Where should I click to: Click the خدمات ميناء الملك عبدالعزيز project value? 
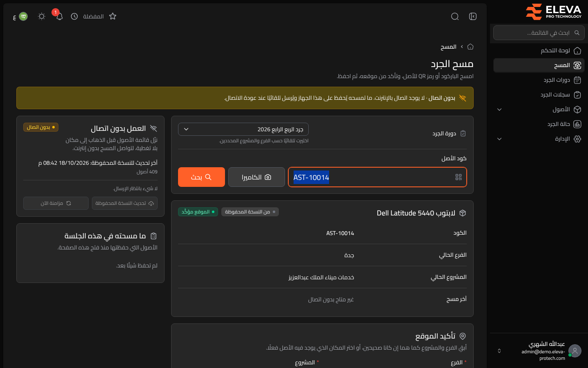321,277
